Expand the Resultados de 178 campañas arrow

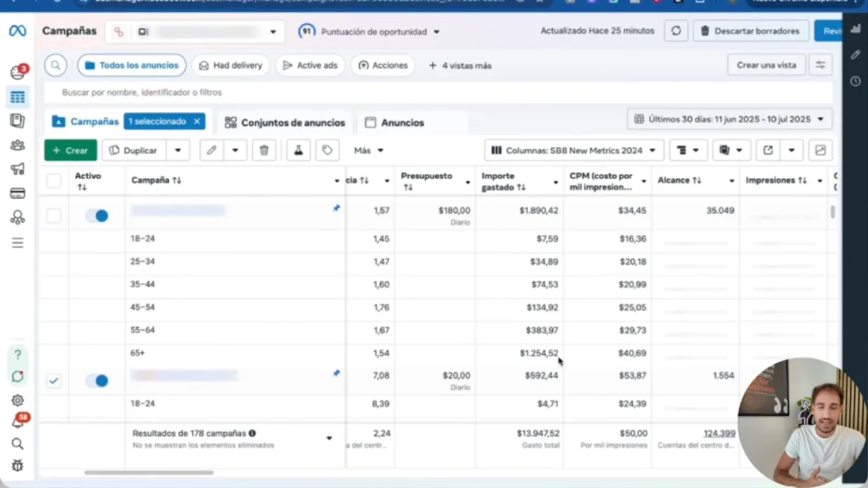point(329,438)
